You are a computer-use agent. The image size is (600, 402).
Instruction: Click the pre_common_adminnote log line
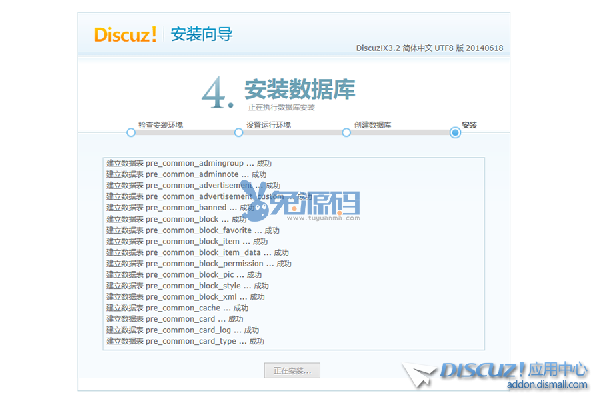point(186,174)
